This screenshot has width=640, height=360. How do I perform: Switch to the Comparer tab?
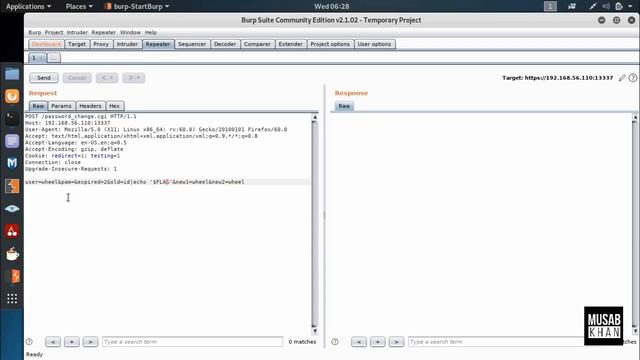point(257,44)
